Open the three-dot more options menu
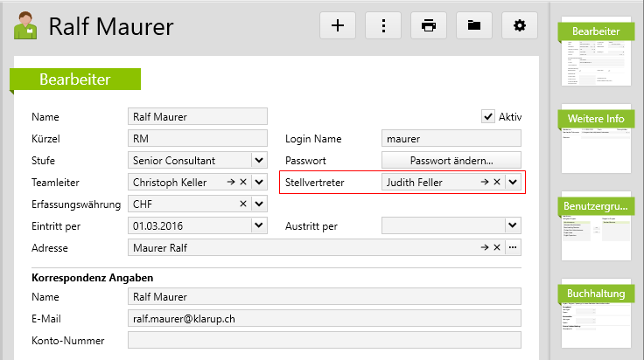This screenshot has height=360, width=644. 383,26
